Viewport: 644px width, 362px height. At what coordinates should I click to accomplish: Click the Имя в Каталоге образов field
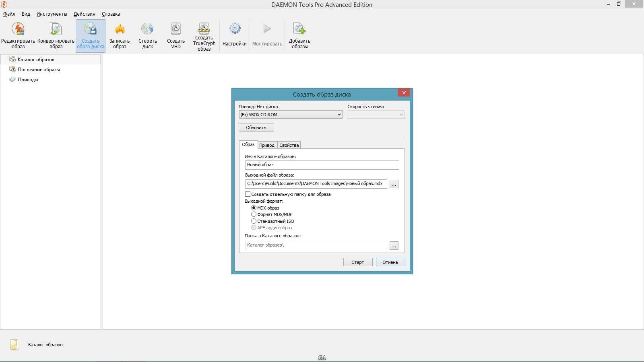[322, 165]
